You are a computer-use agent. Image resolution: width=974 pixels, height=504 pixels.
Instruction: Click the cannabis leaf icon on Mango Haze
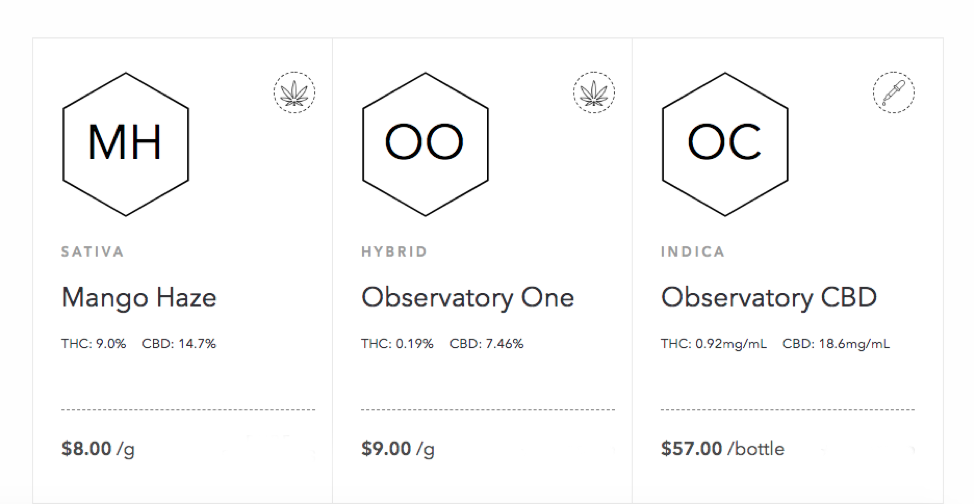pos(294,93)
